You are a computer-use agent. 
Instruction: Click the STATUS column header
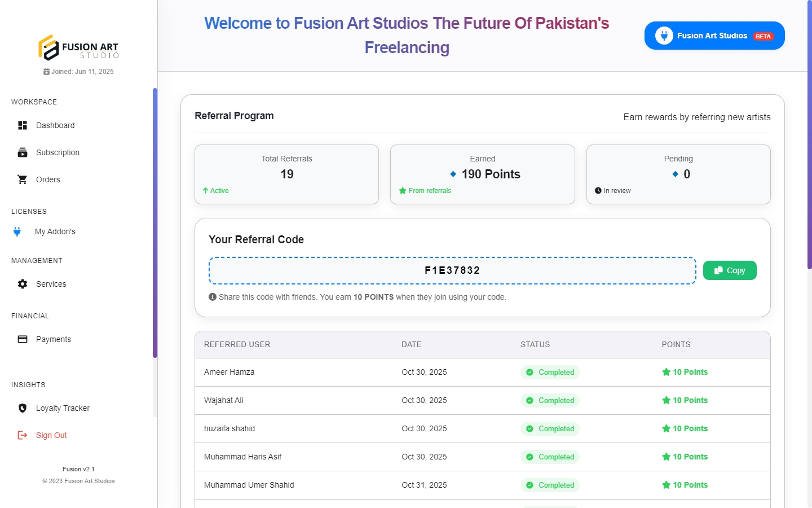click(x=535, y=344)
